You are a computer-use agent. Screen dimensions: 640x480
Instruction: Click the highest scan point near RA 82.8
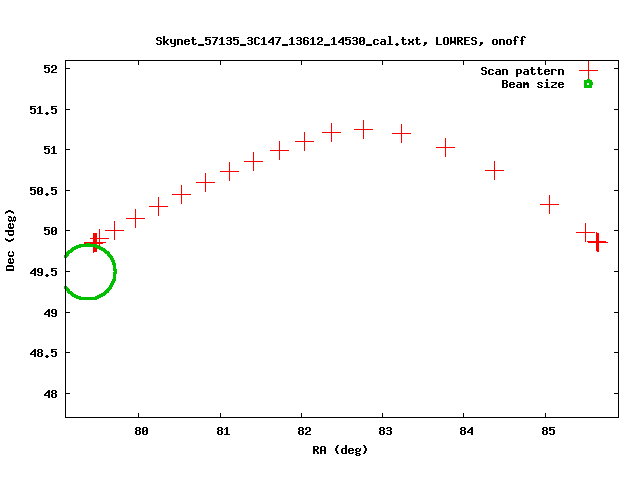[x=363, y=129]
